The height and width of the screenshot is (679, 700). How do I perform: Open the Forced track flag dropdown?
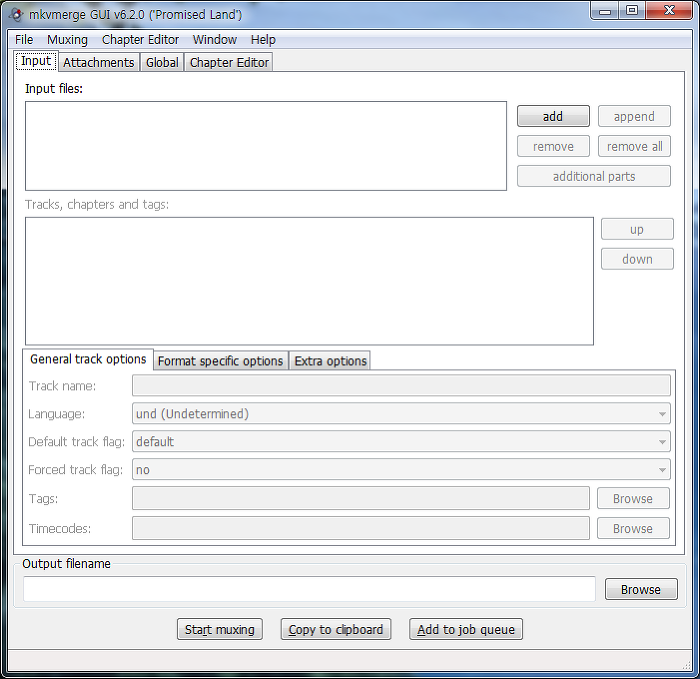[x=401, y=470]
